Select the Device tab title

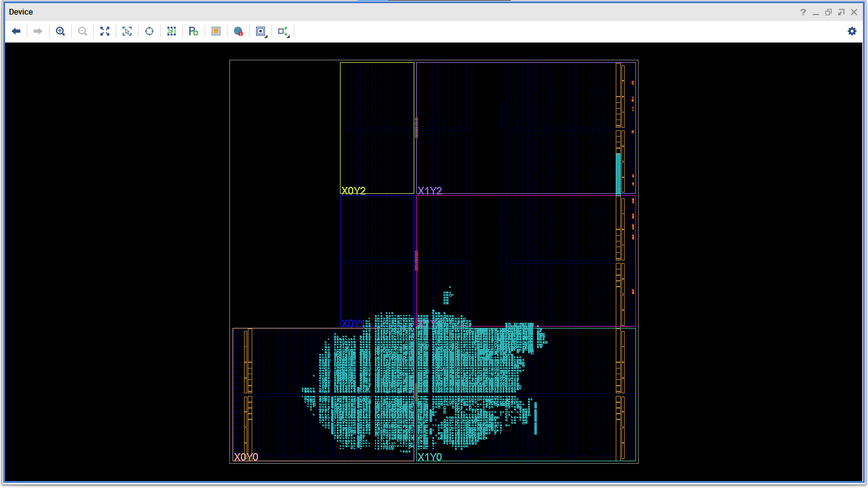point(21,12)
